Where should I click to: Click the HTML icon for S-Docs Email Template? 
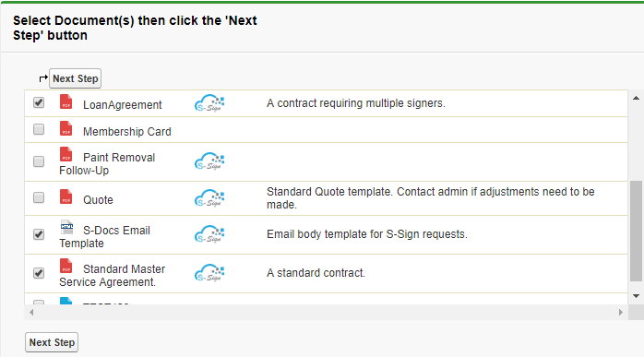point(66,227)
